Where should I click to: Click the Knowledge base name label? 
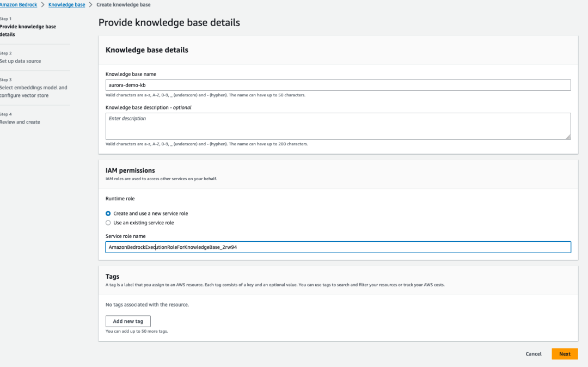click(x=131, y=74)
